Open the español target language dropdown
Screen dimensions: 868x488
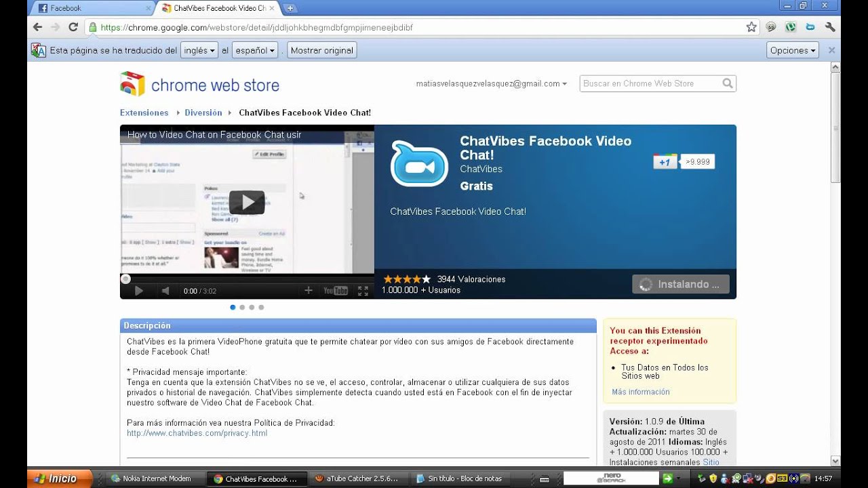(255, 50)
